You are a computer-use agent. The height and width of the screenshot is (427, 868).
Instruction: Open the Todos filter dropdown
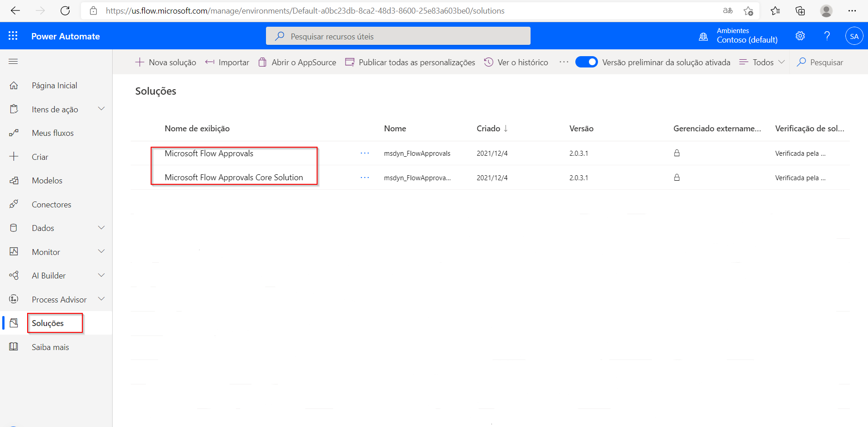(x=762, y=62)
